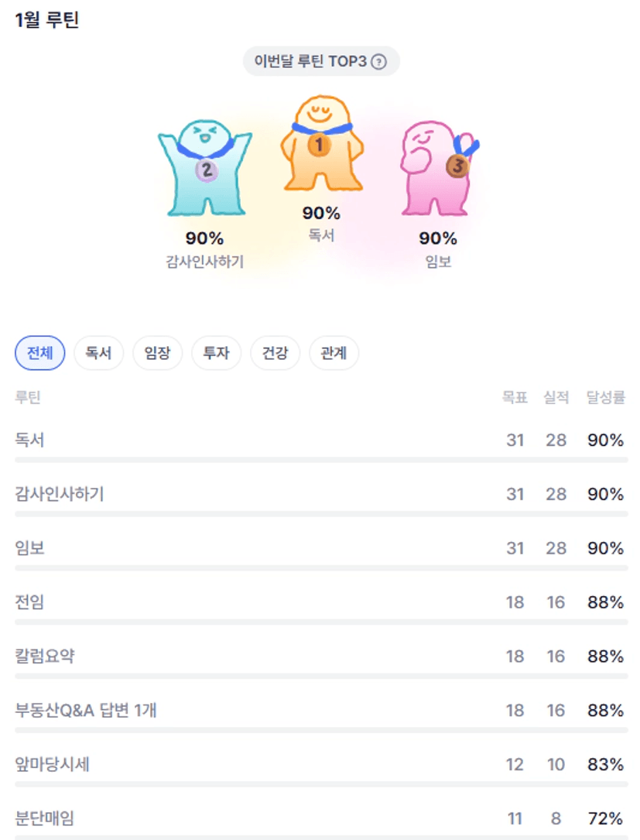This screenshot has height=840, width=640.
Task: Switch to the 독서 category tab
Action: 98,354
